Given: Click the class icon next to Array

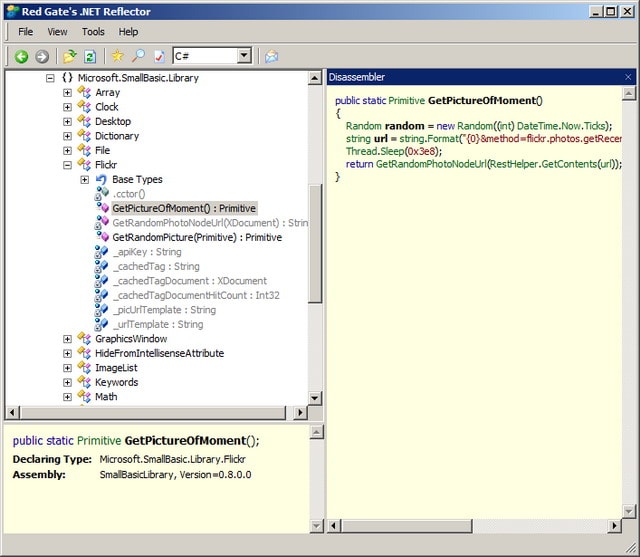Looking at the screenshot, I should pyautogui.click(x=84, y=92).
